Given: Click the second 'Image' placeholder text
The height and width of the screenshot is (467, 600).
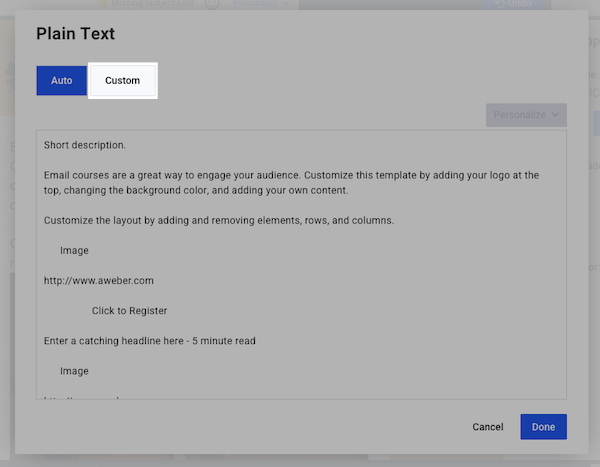Looking at the screenshot, I should [x=74, y=371].
